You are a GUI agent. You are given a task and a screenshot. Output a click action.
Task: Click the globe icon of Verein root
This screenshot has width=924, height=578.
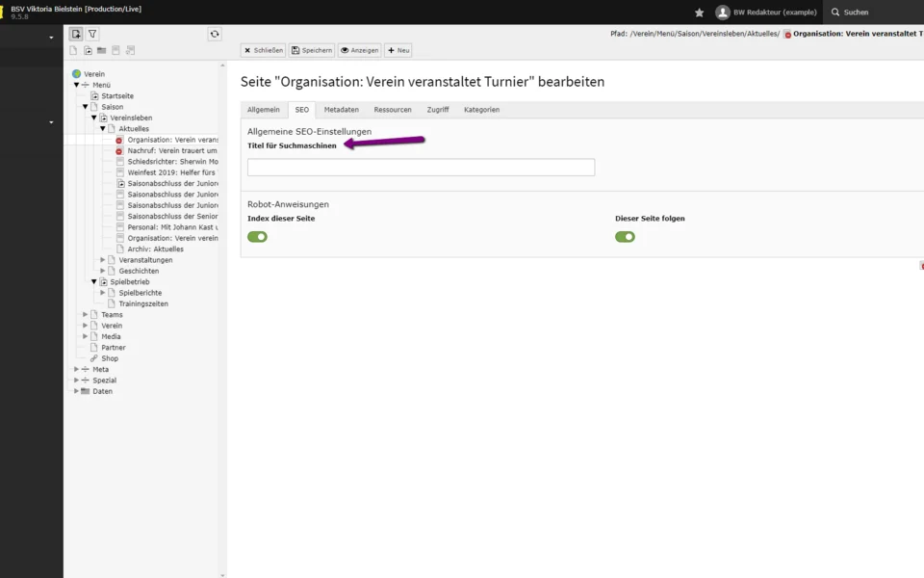click(x=76, y=74)
